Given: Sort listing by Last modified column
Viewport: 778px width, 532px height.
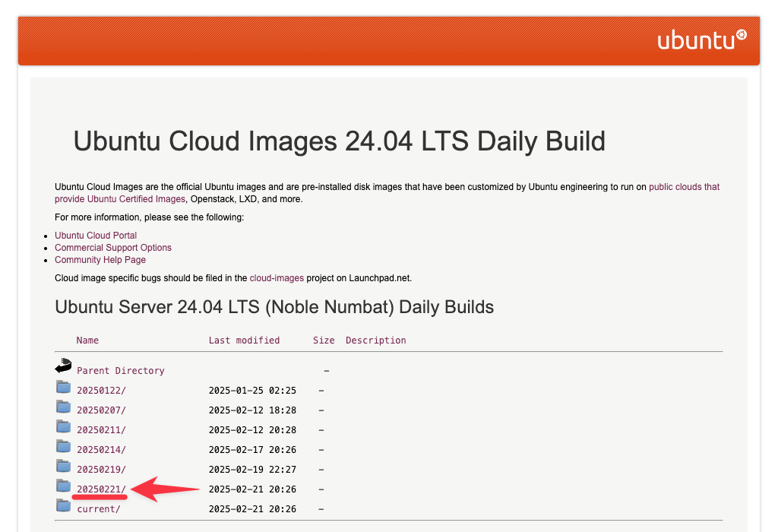Looking at the screenshot, I should (x=244, y=340).
